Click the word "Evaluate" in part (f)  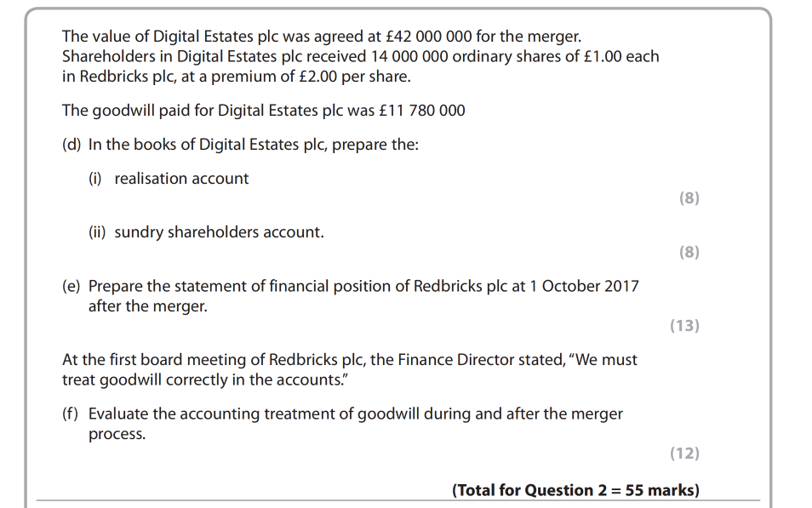click(119, 414)
